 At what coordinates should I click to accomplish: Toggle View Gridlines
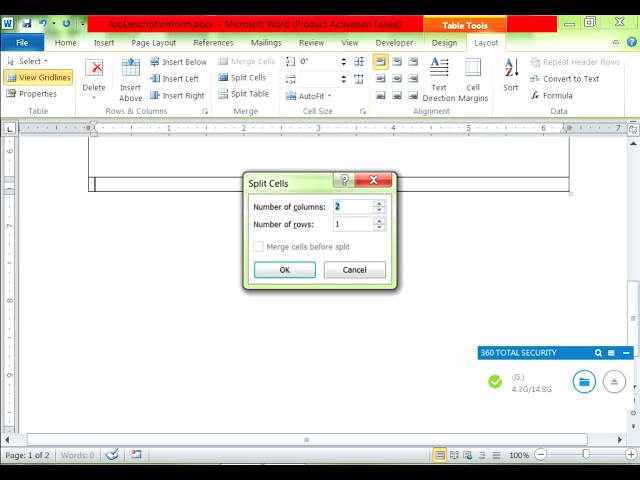pos(39,77)
